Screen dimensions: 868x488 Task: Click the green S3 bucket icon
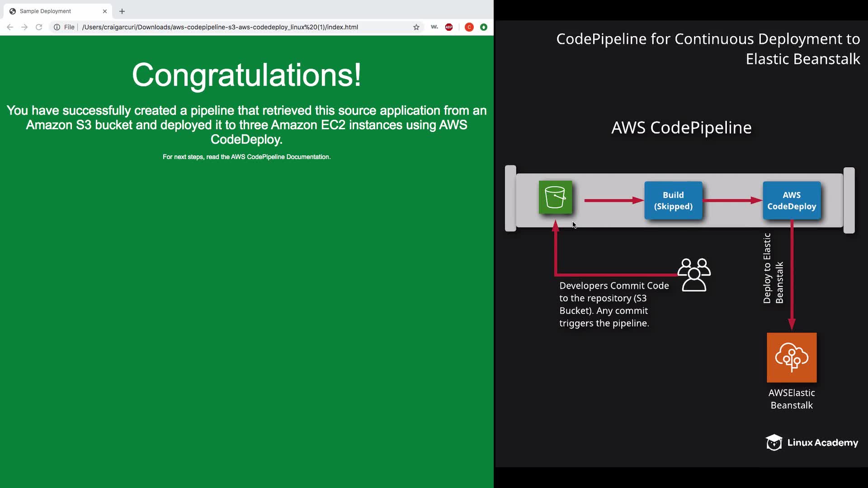[555, 197]
